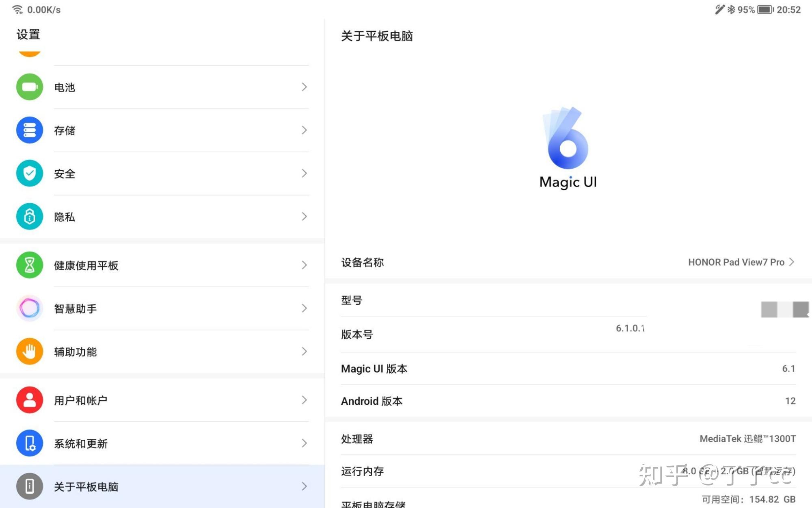Image resolution: width=812 pixels, height=508 pixels.
Task: Tap the Wi-Fi status icon
Action: click(17, 9)
